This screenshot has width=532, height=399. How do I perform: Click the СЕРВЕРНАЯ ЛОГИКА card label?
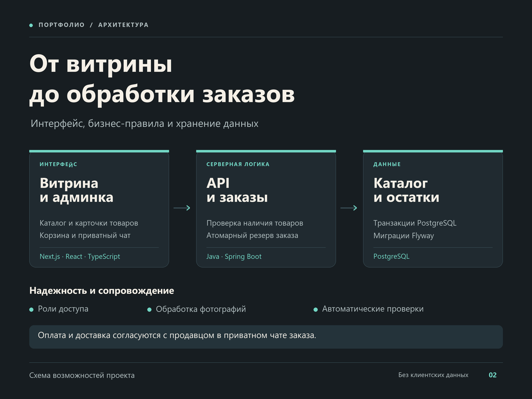coord(238,164)
